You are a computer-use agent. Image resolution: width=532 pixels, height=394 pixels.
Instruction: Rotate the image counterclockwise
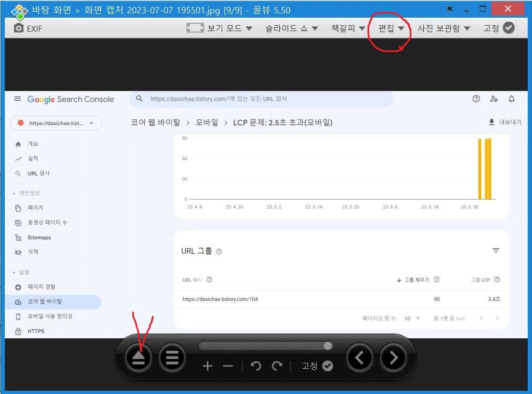(256, 366)
